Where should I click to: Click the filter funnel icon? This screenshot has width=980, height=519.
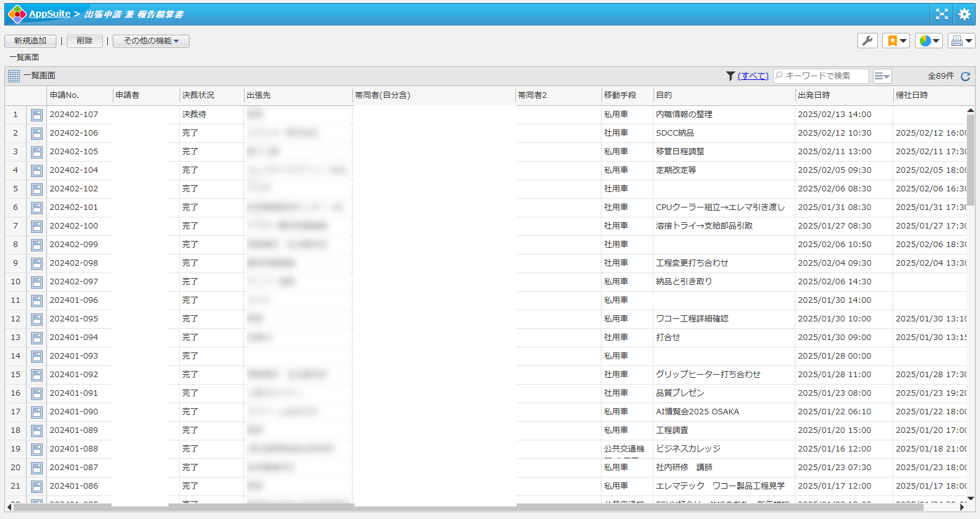coord(730,76)
